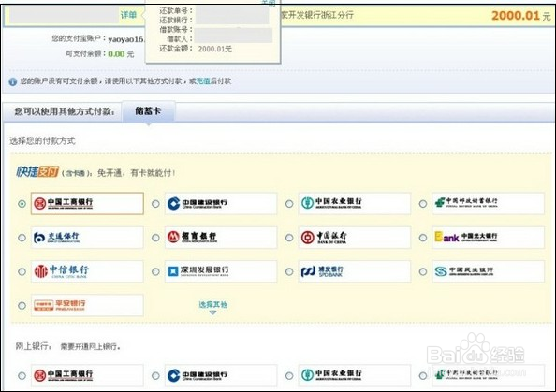Click Postal Savings Bank logo under 快捷支付
Screen dimensions: 556x392
point(489,203)
